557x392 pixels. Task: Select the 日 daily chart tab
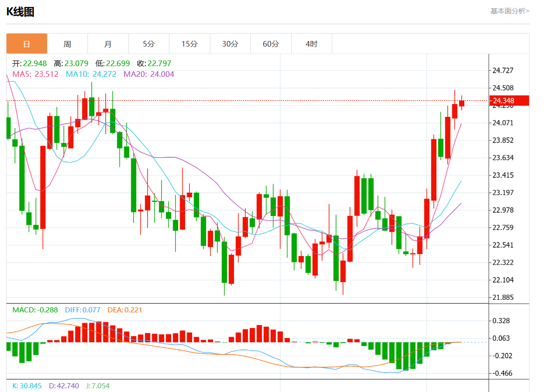27,44
